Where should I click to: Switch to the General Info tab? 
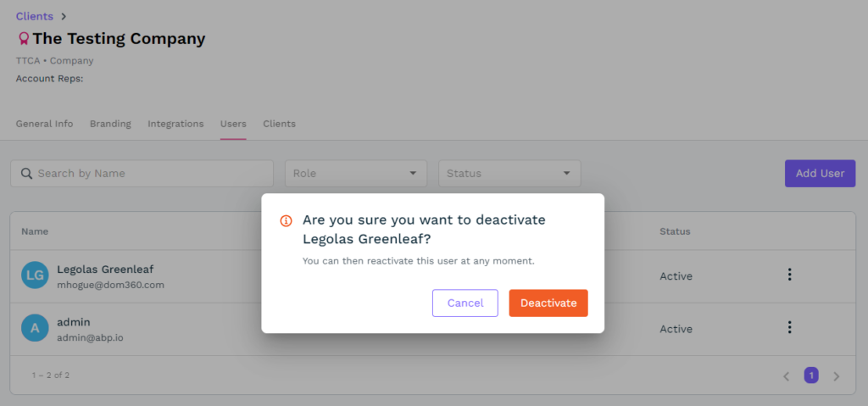point(44,124)
